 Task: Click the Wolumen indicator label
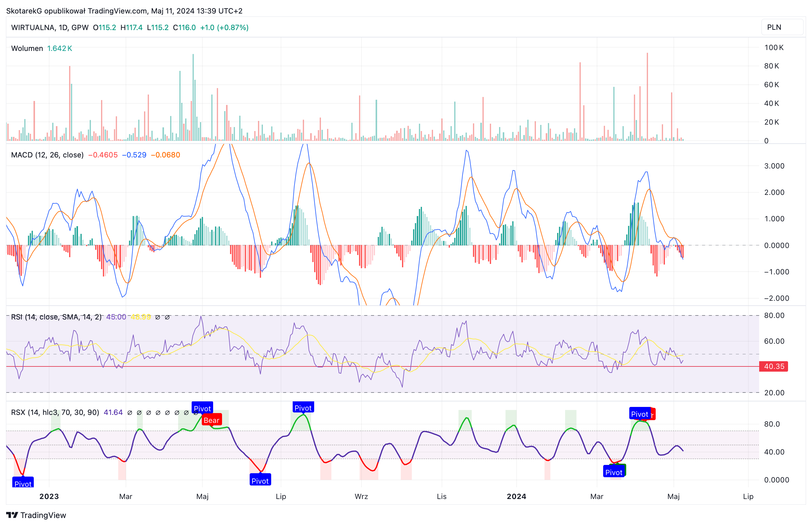[x=27, y=48]
